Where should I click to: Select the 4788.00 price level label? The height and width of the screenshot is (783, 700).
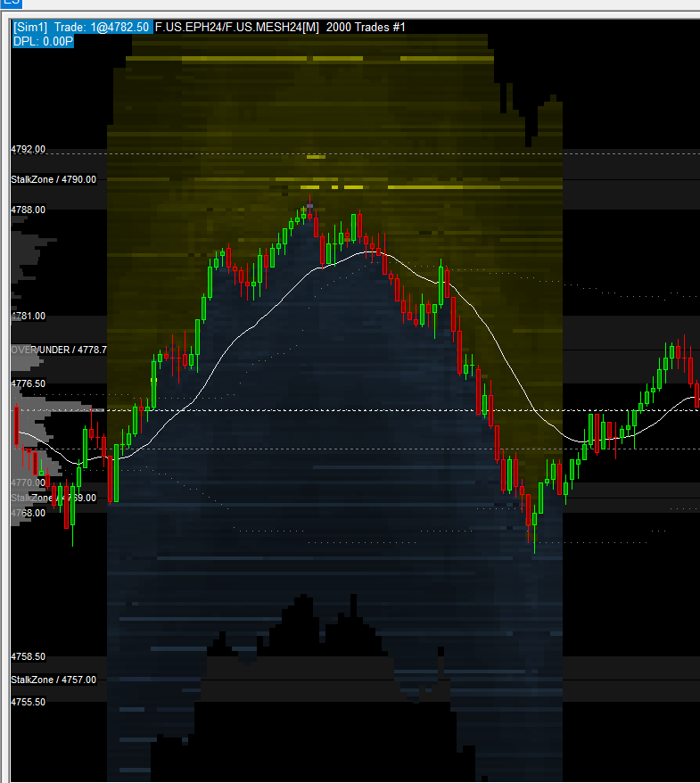pyautogui.click(x=28, y=210)
